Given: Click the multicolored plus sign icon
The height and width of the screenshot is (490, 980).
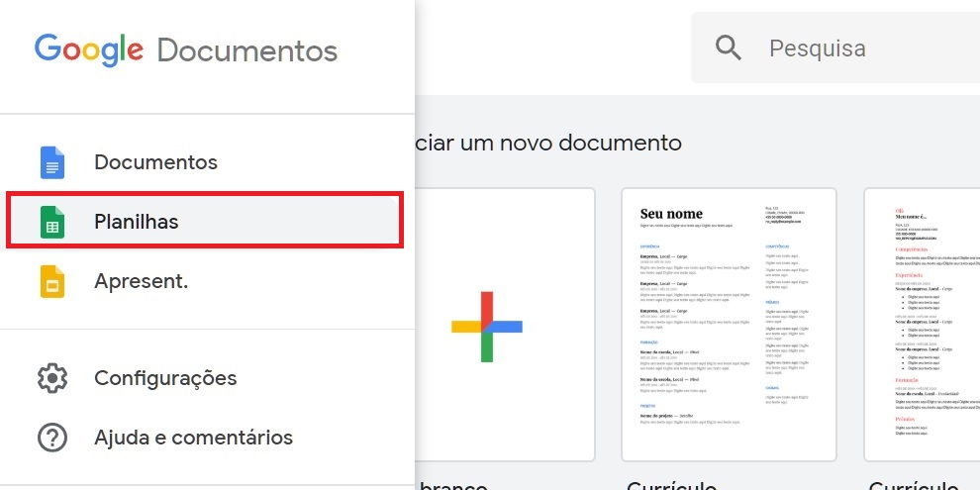Looking at the screenshot, I should pyautogui.click(x=486, y=326).
